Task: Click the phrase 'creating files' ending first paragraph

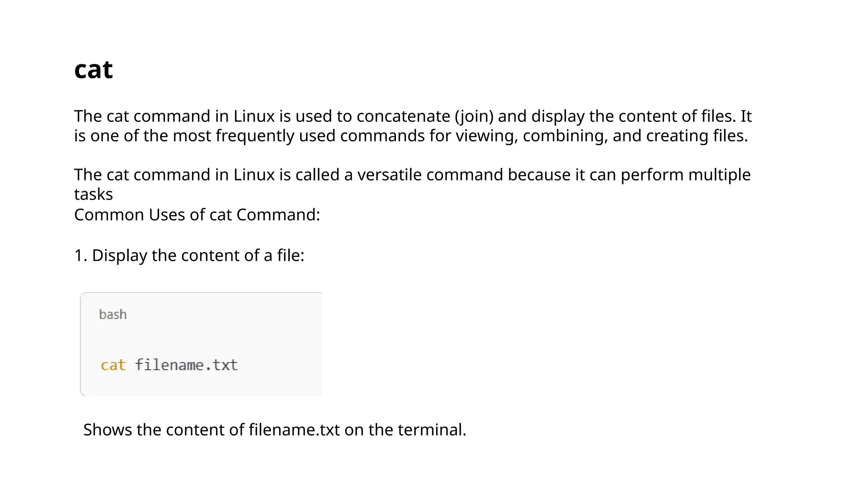Action: tap(696, 136)
